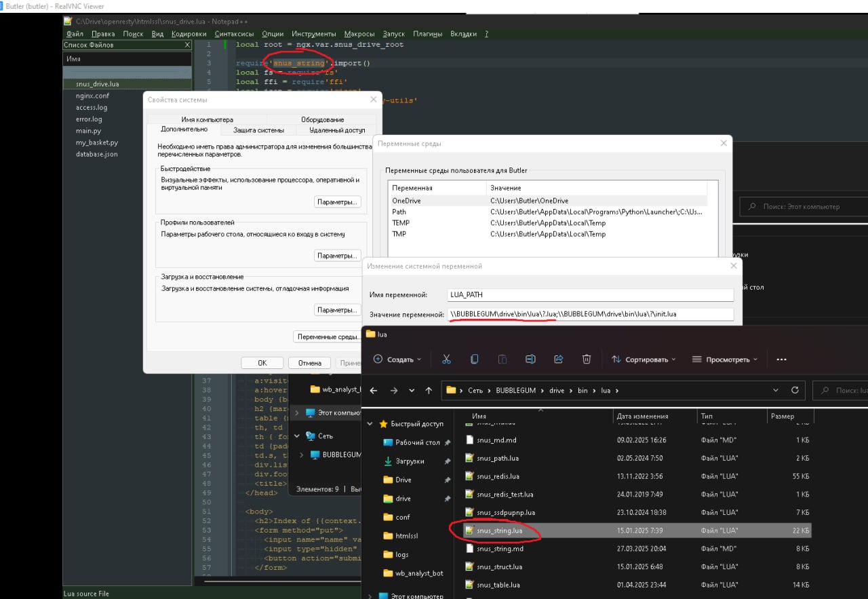Click the Copy icon in Explorer toolbar
This screenshot has height=599, width=868.
[474, 360]
